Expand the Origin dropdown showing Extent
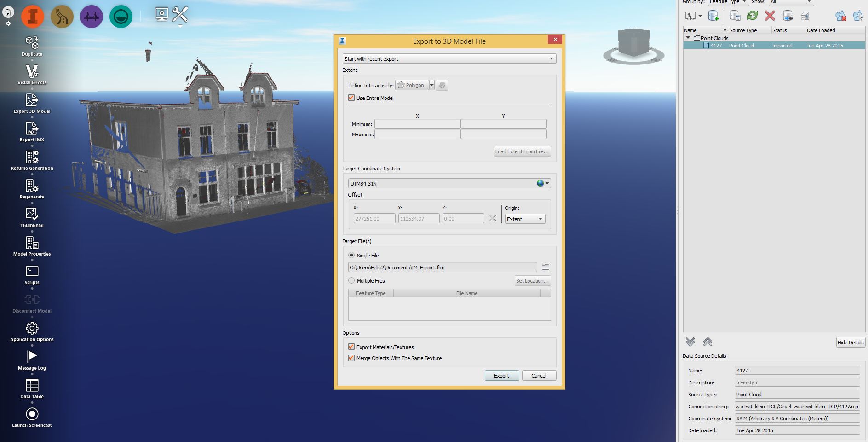 [x=539, y=219]
